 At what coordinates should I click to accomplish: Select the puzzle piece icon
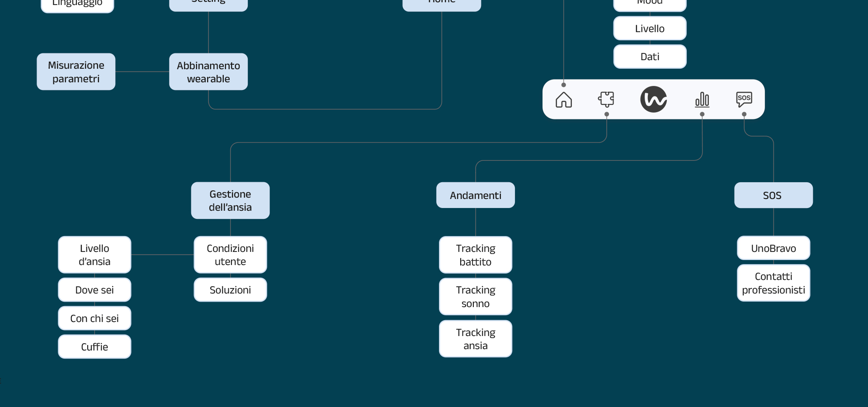(606, 99)
